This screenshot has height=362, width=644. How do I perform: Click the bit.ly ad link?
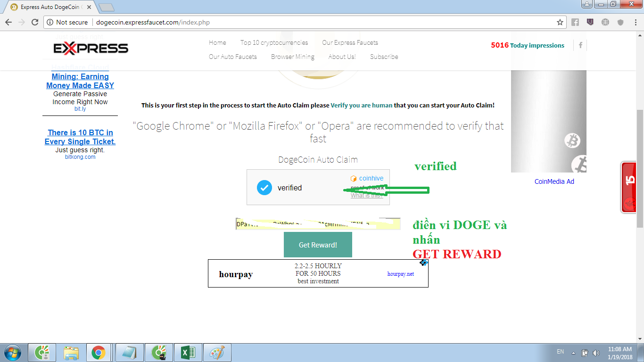point(80,109)
